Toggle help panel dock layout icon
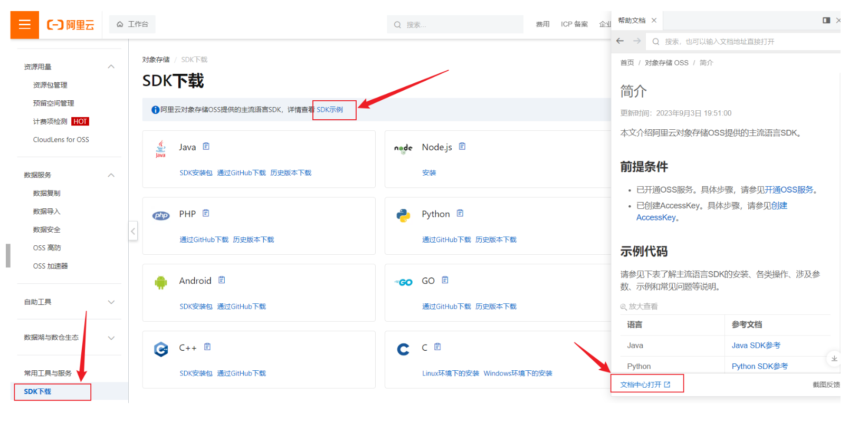The width and height of the screenshot is (868, 422). tap(826, 21)
